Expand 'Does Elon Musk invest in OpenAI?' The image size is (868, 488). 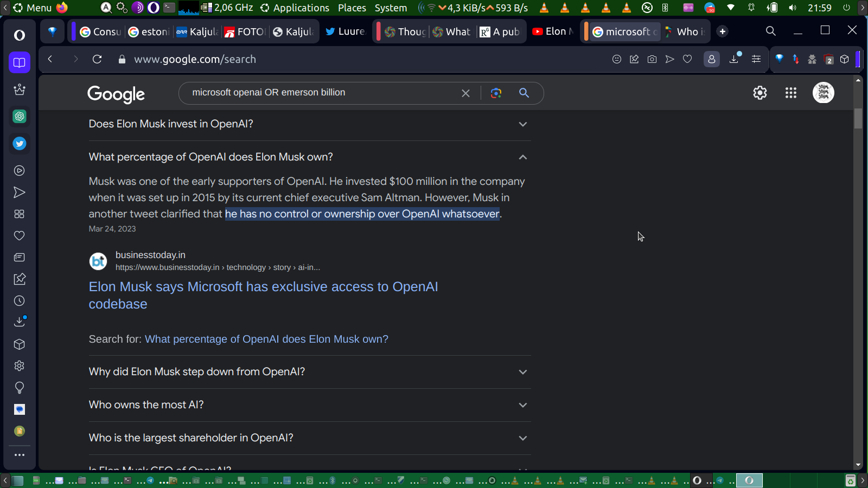click(522, 124)
